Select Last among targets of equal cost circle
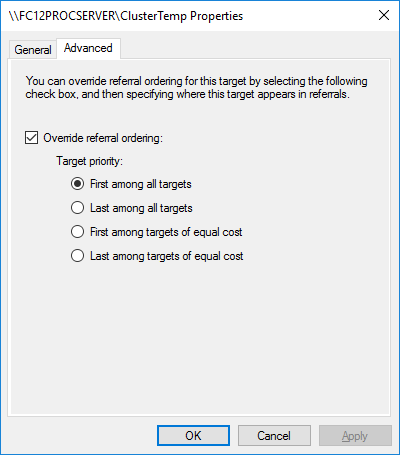Screen dimensions: 400x455 (77, 256)
